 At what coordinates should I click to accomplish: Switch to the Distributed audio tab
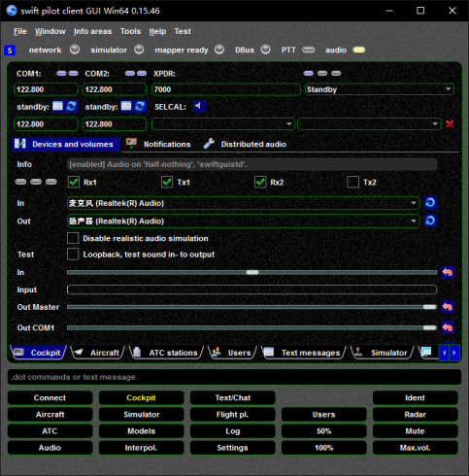pyautogui.click(x=245, y=144)
